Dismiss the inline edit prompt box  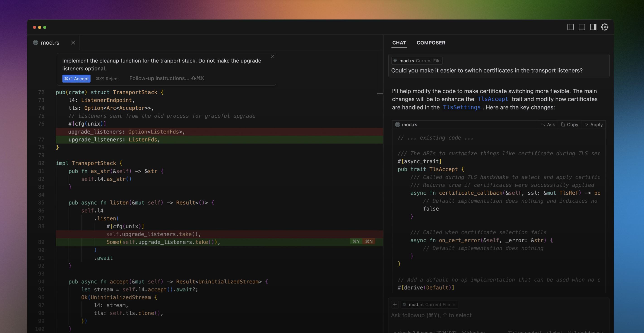click(x=272, y=57)
